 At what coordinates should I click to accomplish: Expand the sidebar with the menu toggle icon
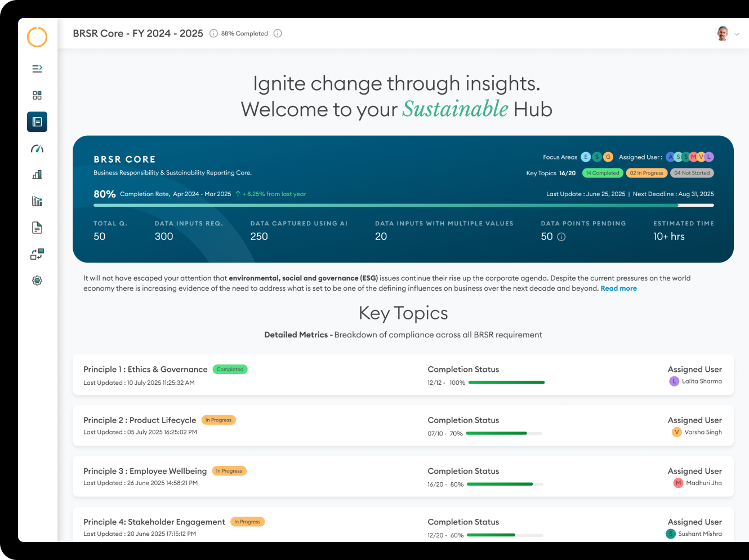point(37,69)
